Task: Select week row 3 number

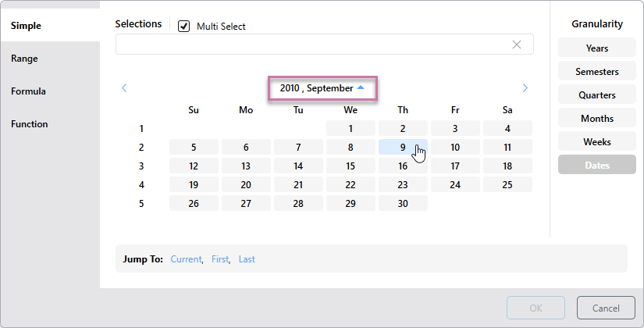Action: click(141, 166)
